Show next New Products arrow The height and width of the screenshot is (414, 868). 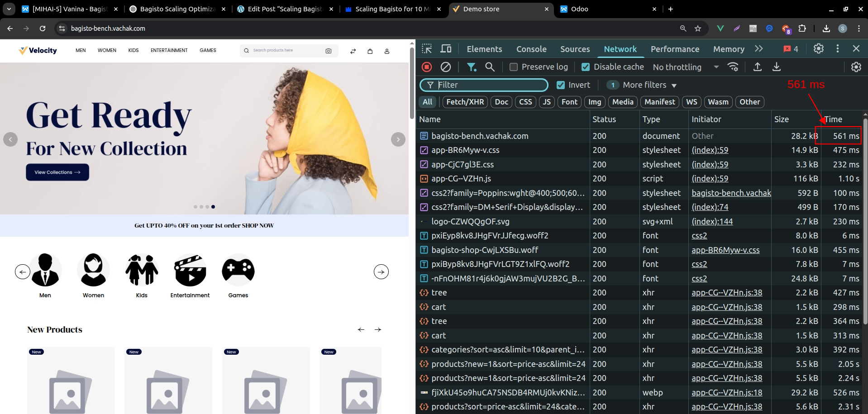[378, 329]
